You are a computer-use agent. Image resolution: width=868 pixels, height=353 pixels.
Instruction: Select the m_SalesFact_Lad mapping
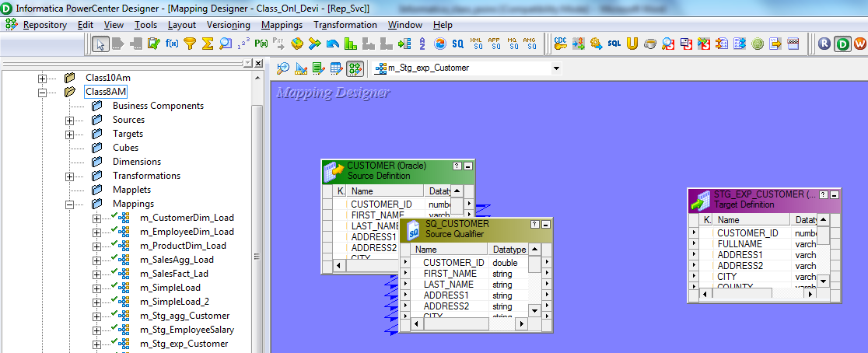173,274
